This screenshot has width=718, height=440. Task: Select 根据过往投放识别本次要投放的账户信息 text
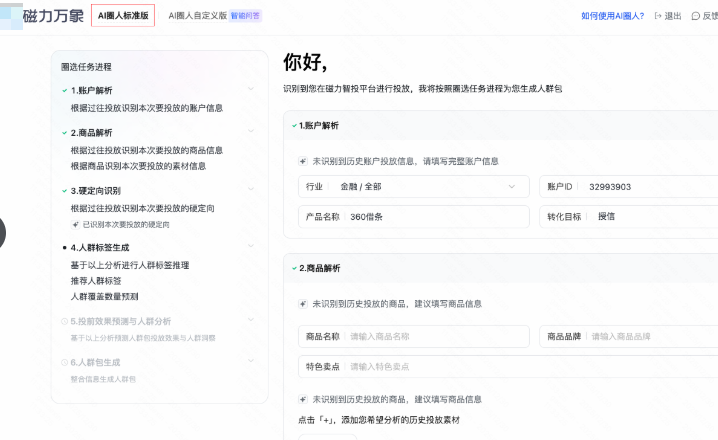(147, 108)
